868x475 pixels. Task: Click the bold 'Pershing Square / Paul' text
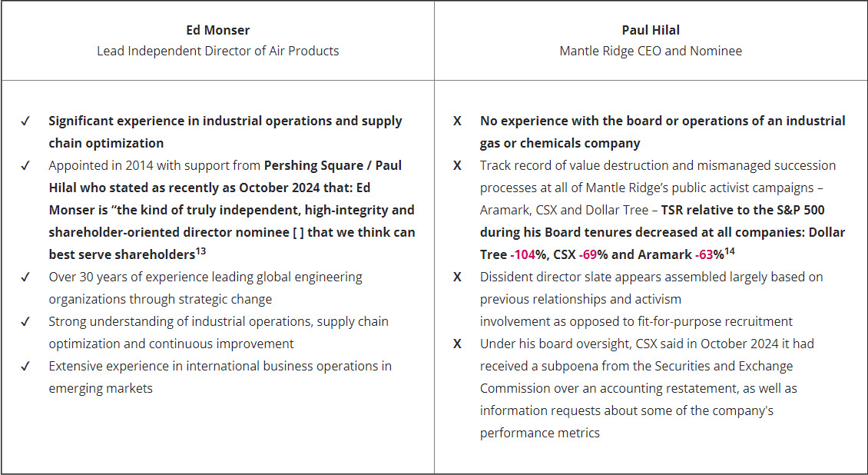(x=333, y=165)
